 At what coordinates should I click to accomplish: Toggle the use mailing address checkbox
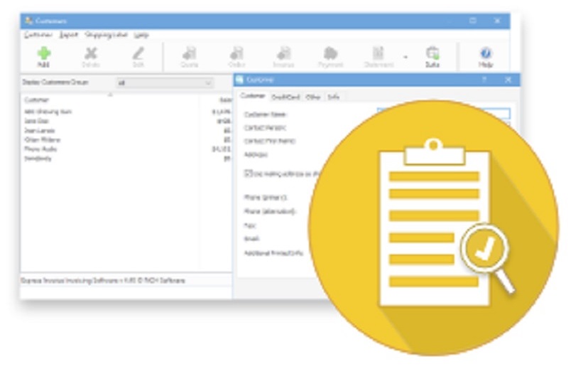pos(249,173)
